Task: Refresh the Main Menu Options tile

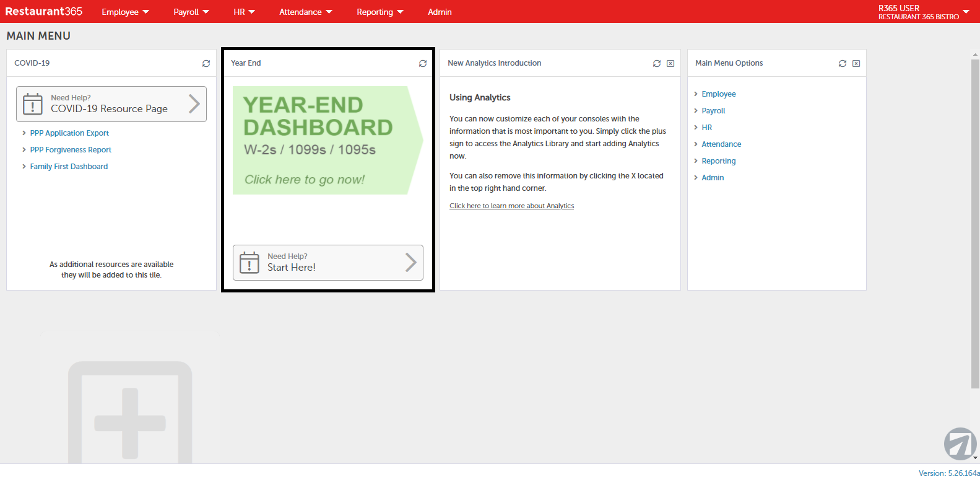Action: (843, 63)
